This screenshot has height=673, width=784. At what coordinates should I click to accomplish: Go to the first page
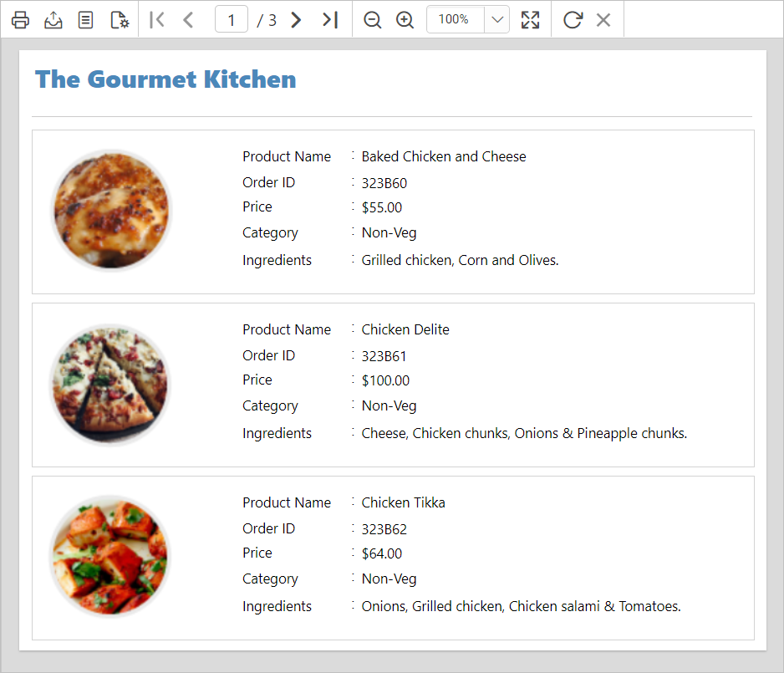tap(157, 20)
